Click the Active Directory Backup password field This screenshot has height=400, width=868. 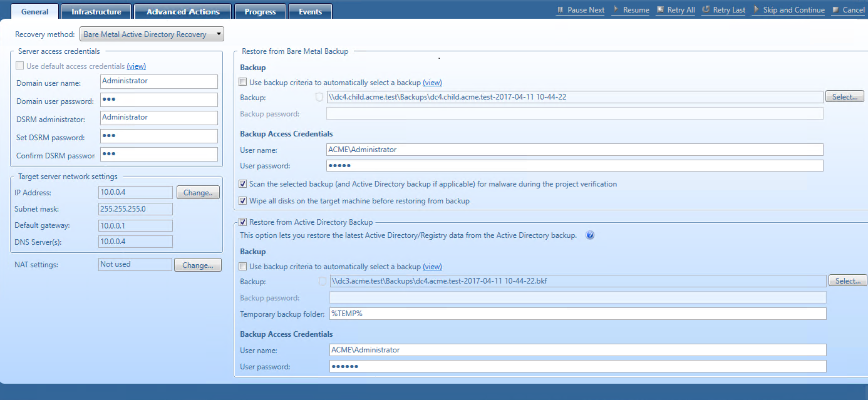click(578, 297)
